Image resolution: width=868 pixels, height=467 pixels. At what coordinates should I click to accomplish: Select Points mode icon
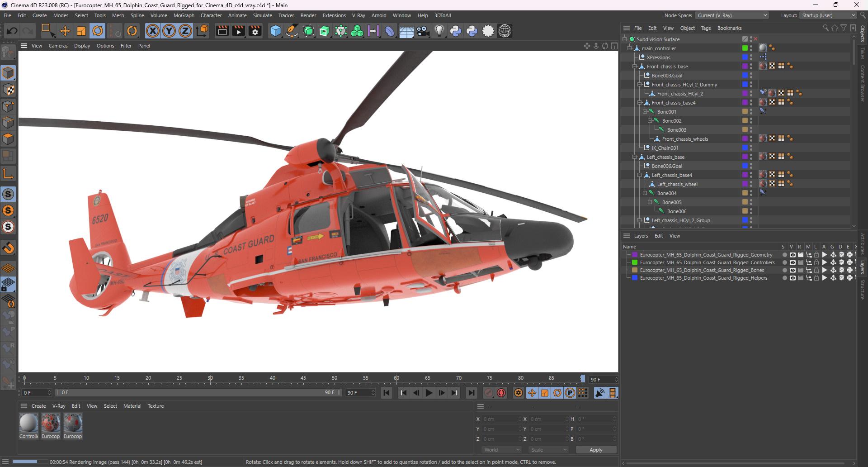coord(9,106)
